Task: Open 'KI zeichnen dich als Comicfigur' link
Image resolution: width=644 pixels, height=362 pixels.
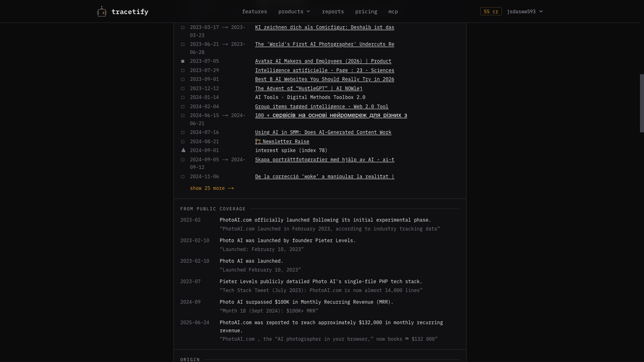Action: click(x=324, y=27)
